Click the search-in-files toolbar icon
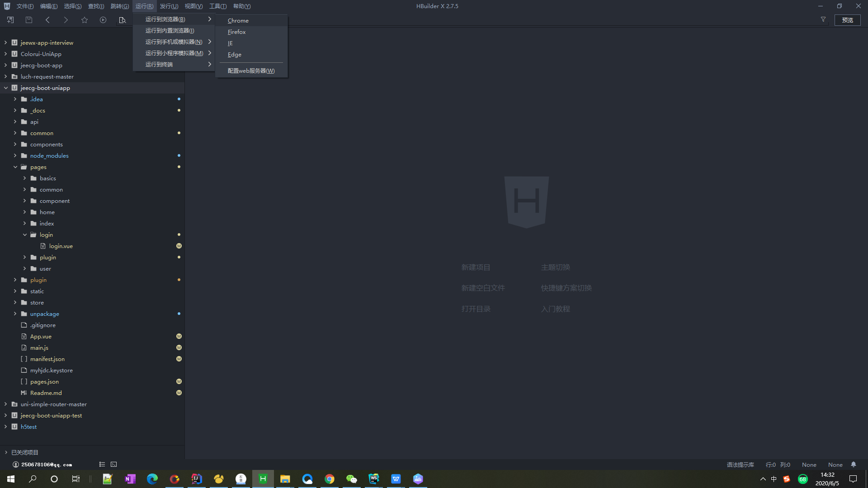This screenshot has height=488, width=868. 122,20
